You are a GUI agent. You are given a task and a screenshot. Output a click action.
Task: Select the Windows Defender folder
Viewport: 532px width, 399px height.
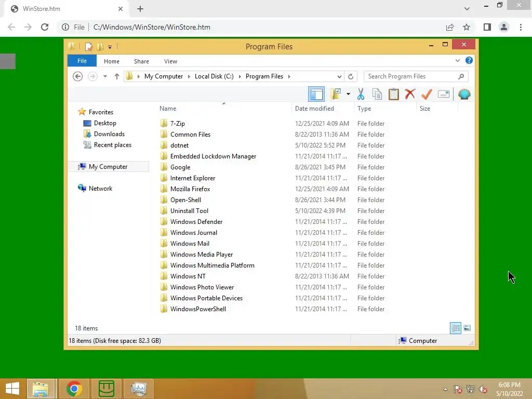pyautogui.click(x=196, y=221)
